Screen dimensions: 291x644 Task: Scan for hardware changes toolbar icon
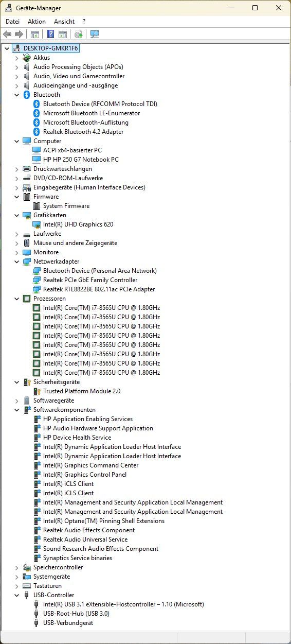tap(94, 34)
